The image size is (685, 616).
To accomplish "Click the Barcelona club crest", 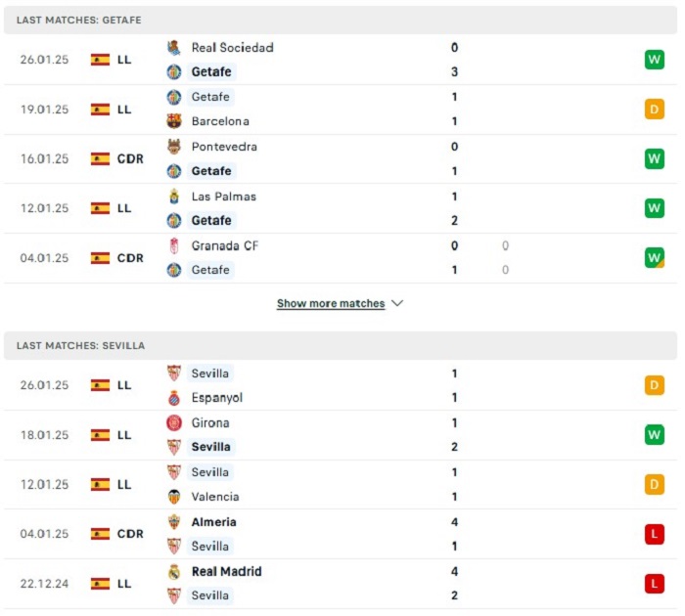I will pyautogui.click(x=174, y=121).
